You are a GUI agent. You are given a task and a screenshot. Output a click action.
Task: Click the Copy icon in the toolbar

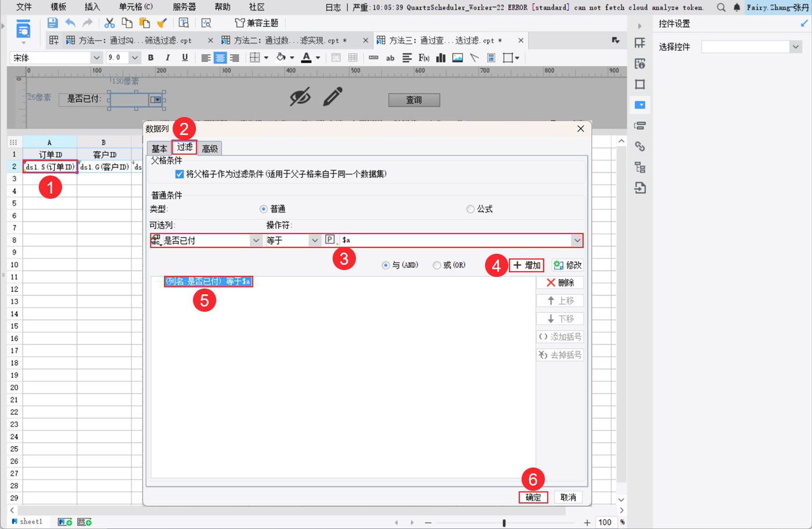127,23
